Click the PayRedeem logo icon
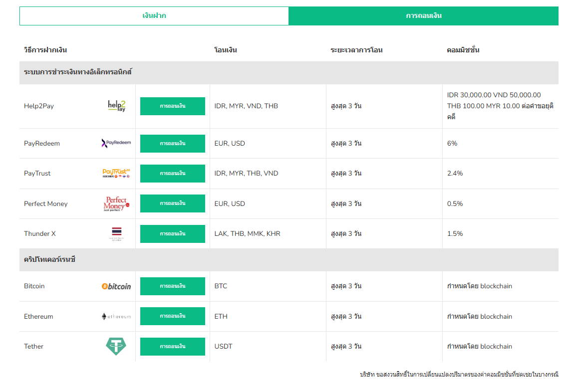Viewport: 578px width, 392px height. coord(116,143)
